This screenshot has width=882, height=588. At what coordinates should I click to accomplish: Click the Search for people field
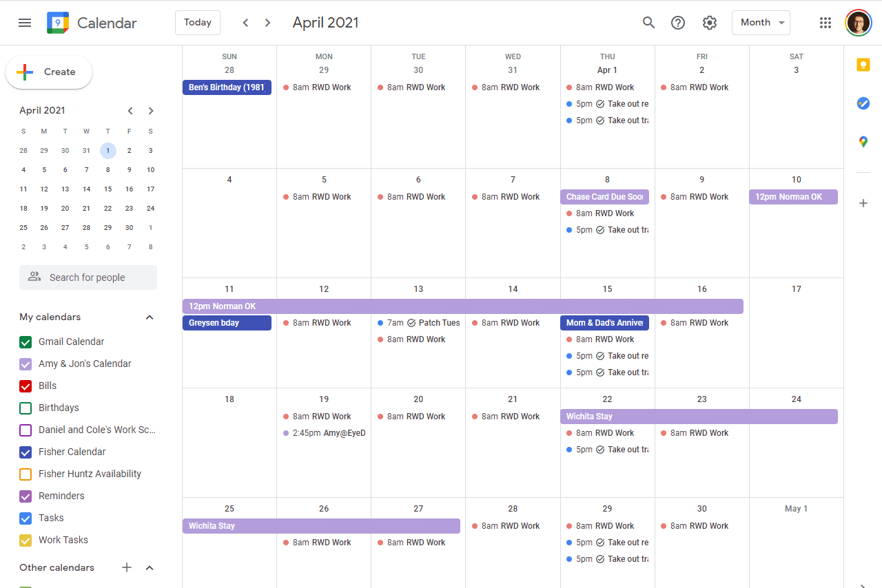tap(88, 277)
